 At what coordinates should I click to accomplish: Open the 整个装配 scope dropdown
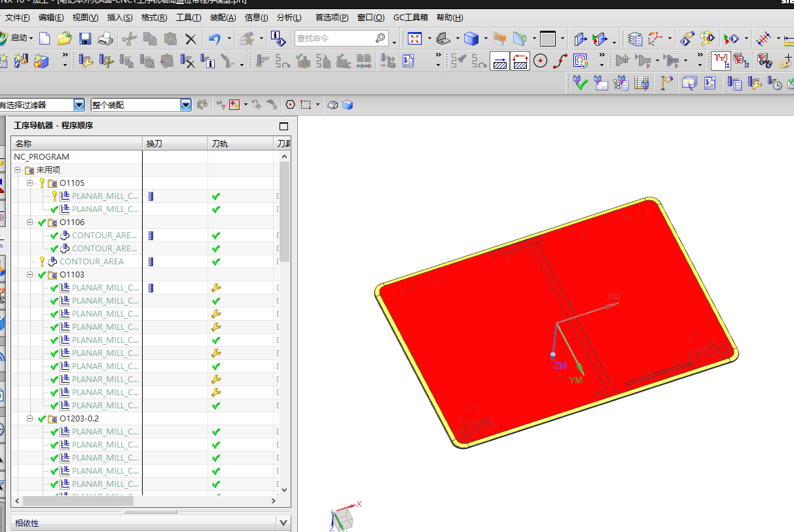pyautogui.click(x=186, y=105)
